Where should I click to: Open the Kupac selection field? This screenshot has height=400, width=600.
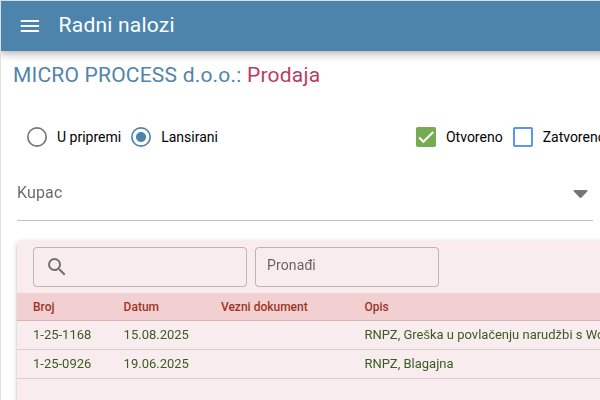coord(305,193)
